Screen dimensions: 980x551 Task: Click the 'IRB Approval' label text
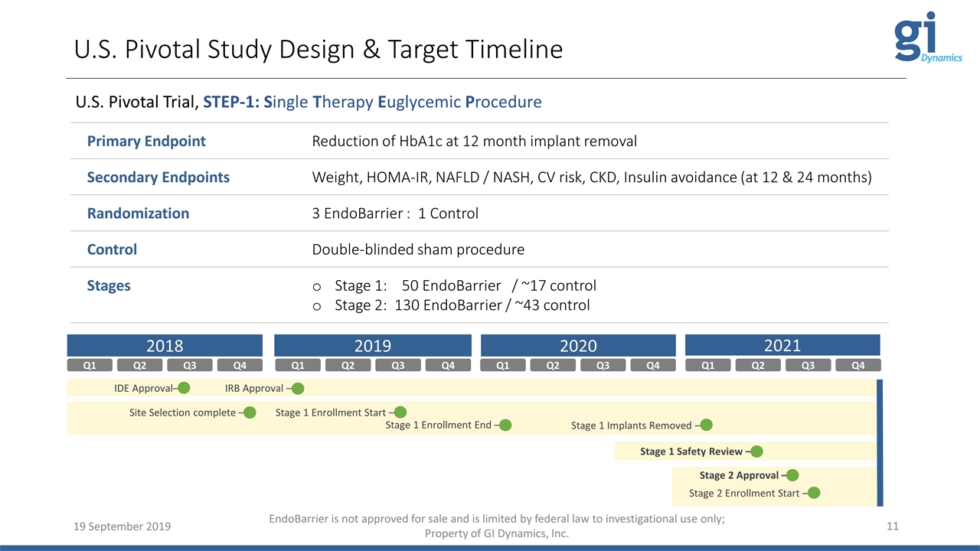tap(254, 389)
